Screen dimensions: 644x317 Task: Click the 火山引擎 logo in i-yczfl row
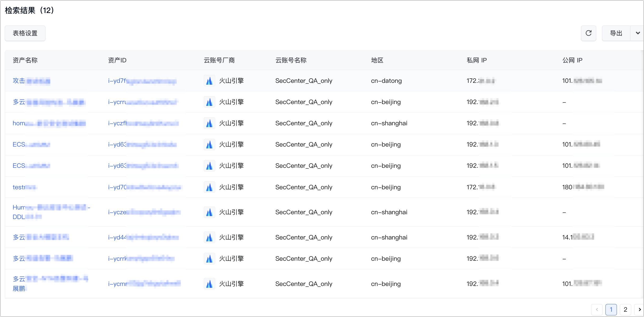pyautogui.click(x=209, y=123)
